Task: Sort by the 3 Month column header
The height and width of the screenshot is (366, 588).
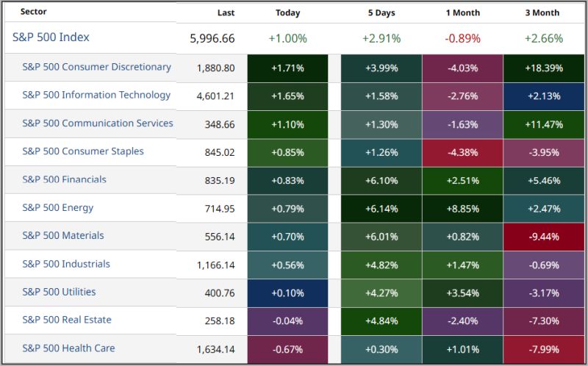Action: [544, 12]
